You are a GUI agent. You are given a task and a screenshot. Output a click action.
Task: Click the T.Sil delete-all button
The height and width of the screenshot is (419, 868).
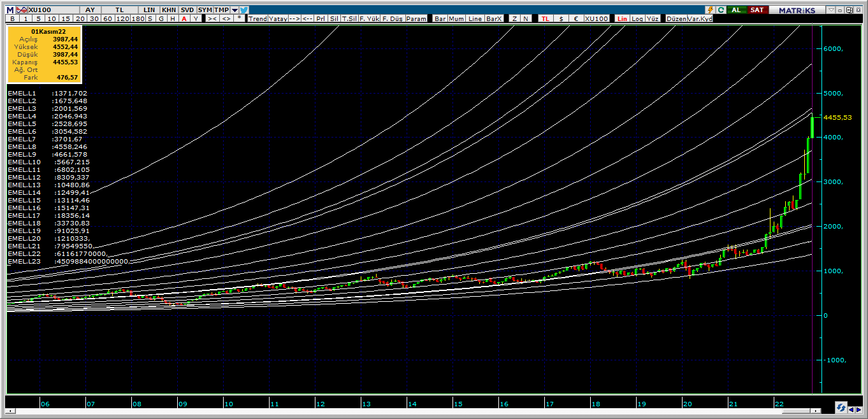(x=349, y=18)
